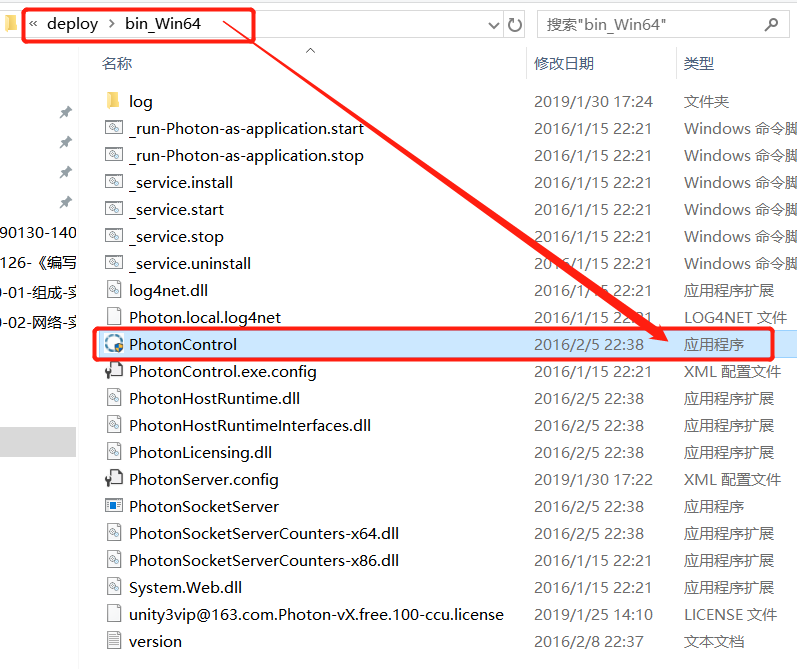Image resolution: width=797 pixels, height=669 pixels.
Task: Click the bin_Win64 breadcrumb segment
Action: (x=163, y=24)
